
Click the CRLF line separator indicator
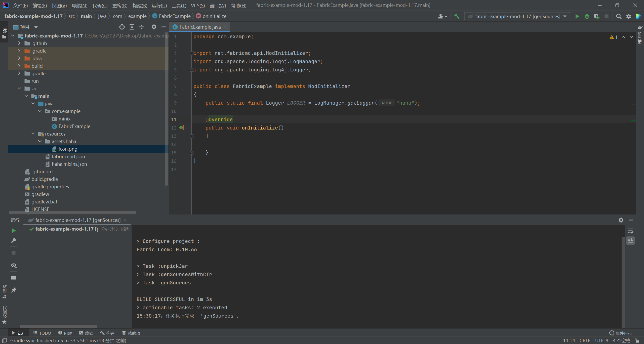[585, 340]
